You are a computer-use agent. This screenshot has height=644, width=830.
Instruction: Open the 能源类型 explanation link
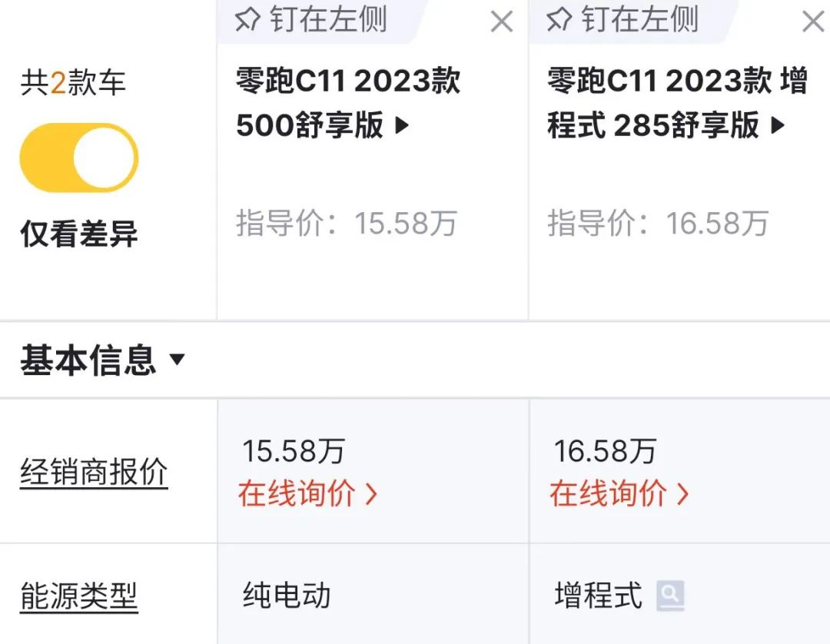[79, 596]
